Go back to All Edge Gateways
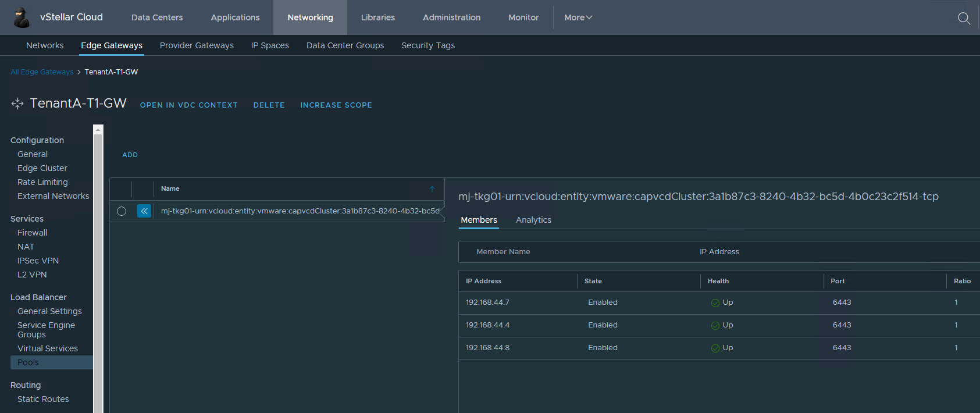This screenshot has height=413, width=980. 42,72
